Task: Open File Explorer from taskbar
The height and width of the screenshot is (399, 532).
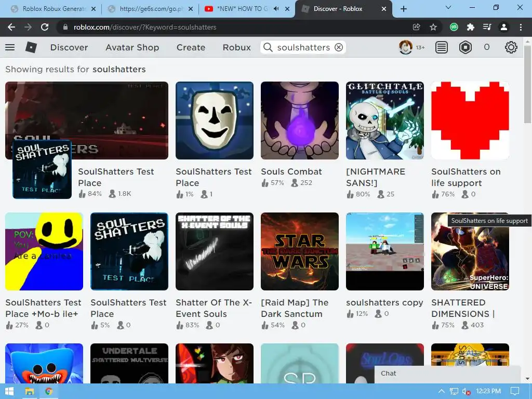Action: click(30, 391)
